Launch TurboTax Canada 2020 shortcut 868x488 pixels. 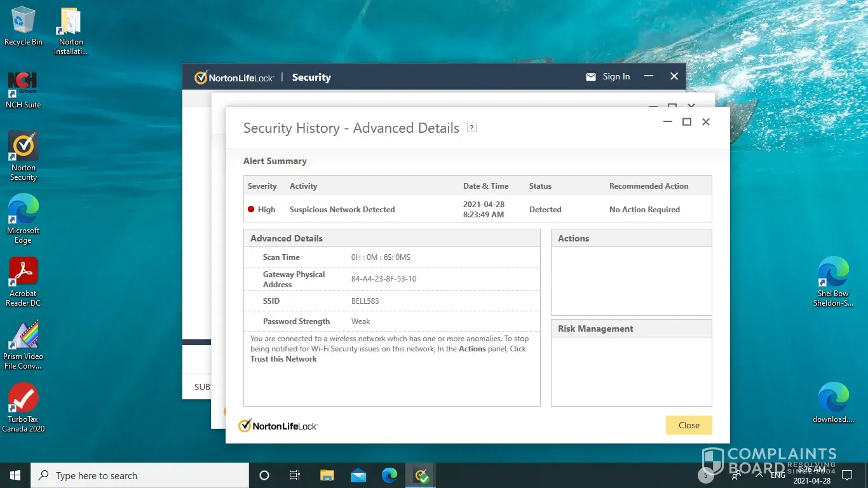pos(24,399)
